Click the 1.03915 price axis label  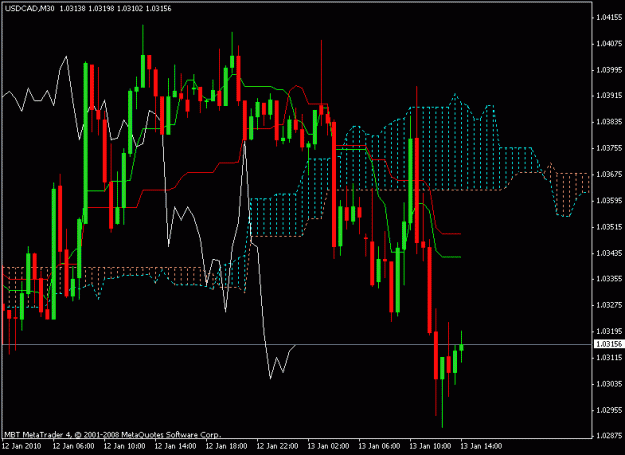tap(609, 96)
